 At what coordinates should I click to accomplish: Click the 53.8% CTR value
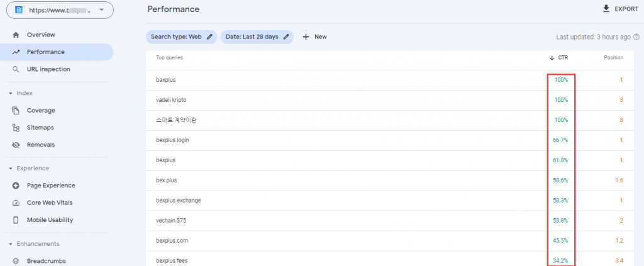tap(560, 221)
